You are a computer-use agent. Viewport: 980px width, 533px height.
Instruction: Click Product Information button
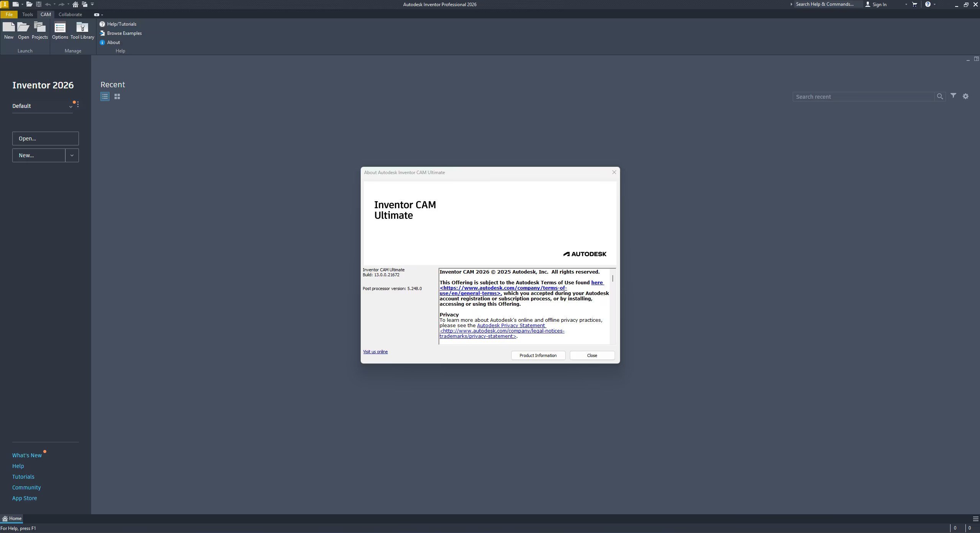coord(538,355)
